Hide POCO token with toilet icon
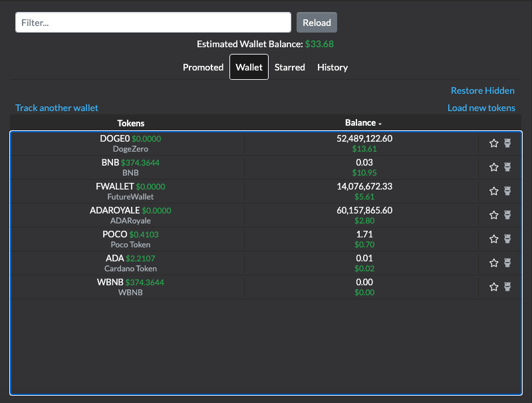The height and width of the screenshot is (403, 532). pos(507,239)
